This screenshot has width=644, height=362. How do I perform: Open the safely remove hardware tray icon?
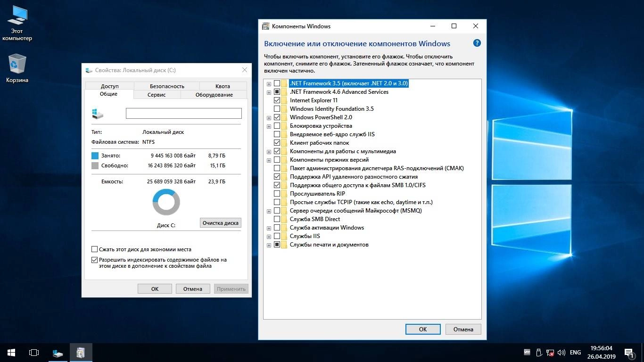pyautogui.click(x=539, y=352)
